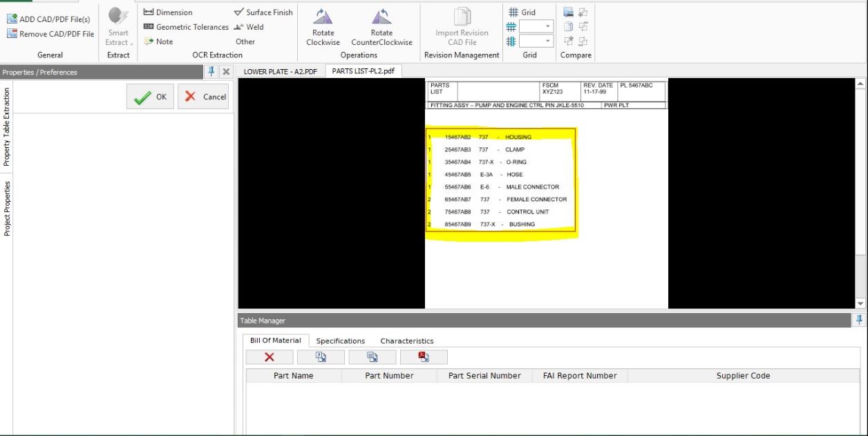Pick the Weld extraction tool
Screen dimensions: 868x436
coord(249,27)
